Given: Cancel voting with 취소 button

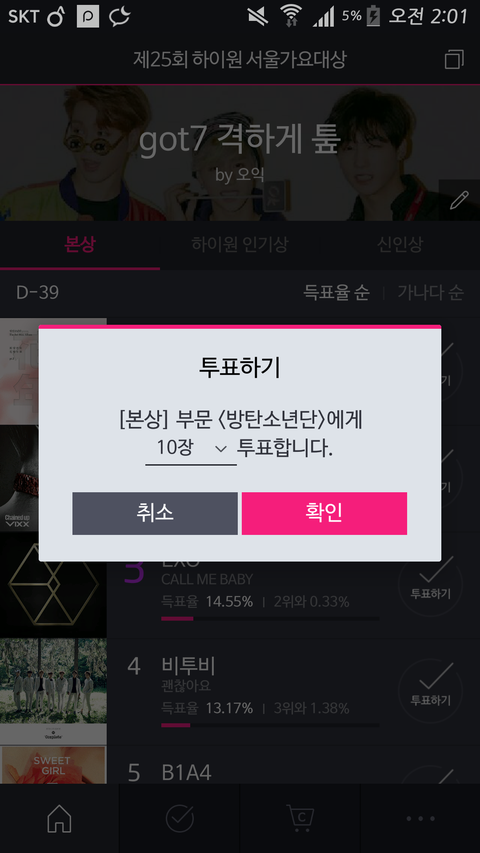Looking at the screenshot, I should point(155,513).
